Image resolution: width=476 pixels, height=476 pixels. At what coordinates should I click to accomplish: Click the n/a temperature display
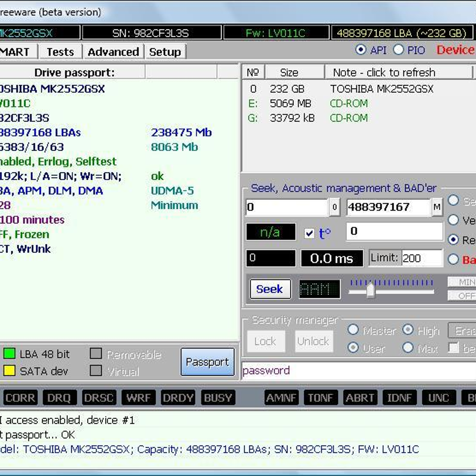coord(271,232)
